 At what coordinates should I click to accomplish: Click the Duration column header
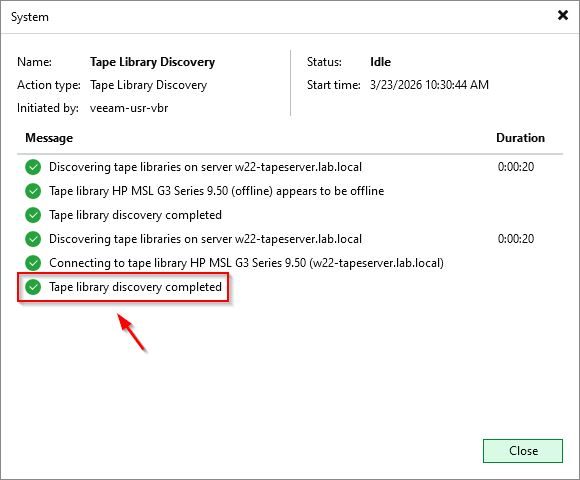point(520,138)
